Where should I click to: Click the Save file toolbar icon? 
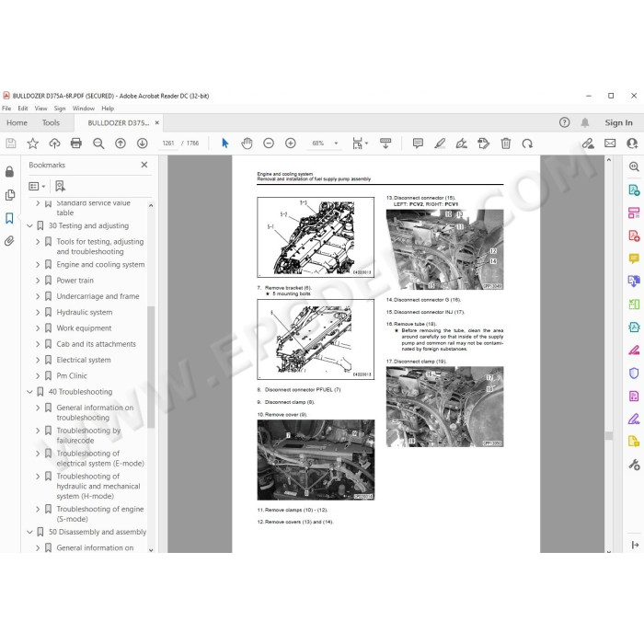tap(11, 144)
